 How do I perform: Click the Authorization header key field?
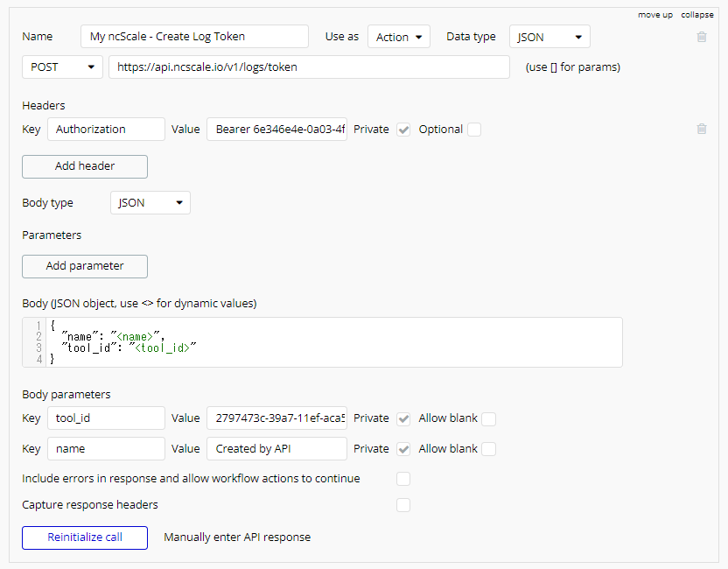(x=107, y=130)
